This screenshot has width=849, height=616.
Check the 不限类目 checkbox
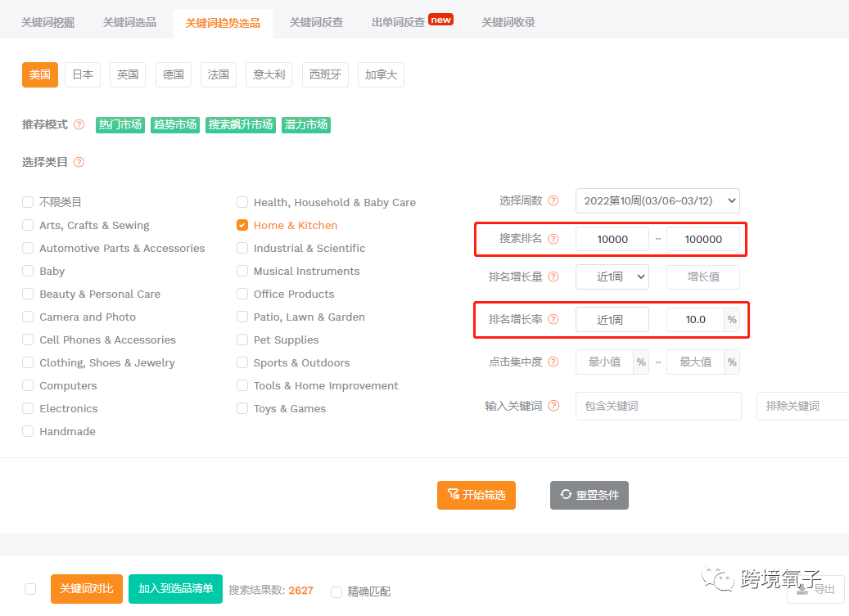point(28,202)
